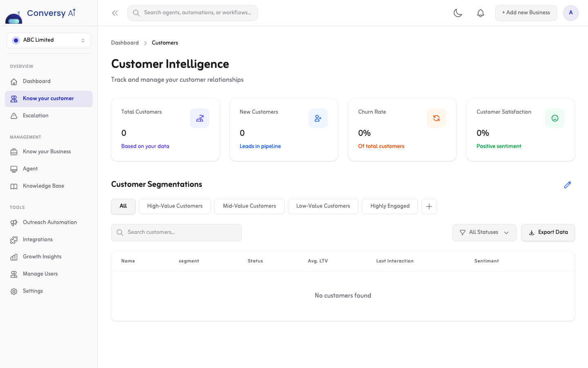Screen dimensions: 588x368
Task: Open the user avatar 'A' menu
Action: click(x=571, y=13)
